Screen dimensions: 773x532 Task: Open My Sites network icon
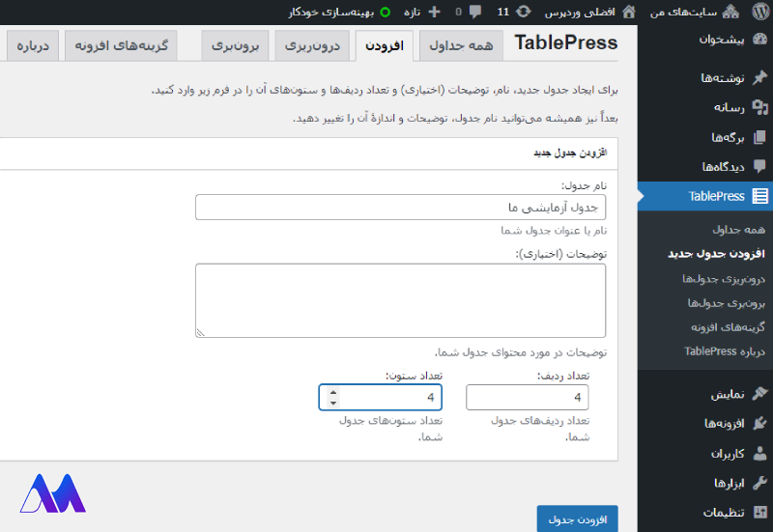730,12
